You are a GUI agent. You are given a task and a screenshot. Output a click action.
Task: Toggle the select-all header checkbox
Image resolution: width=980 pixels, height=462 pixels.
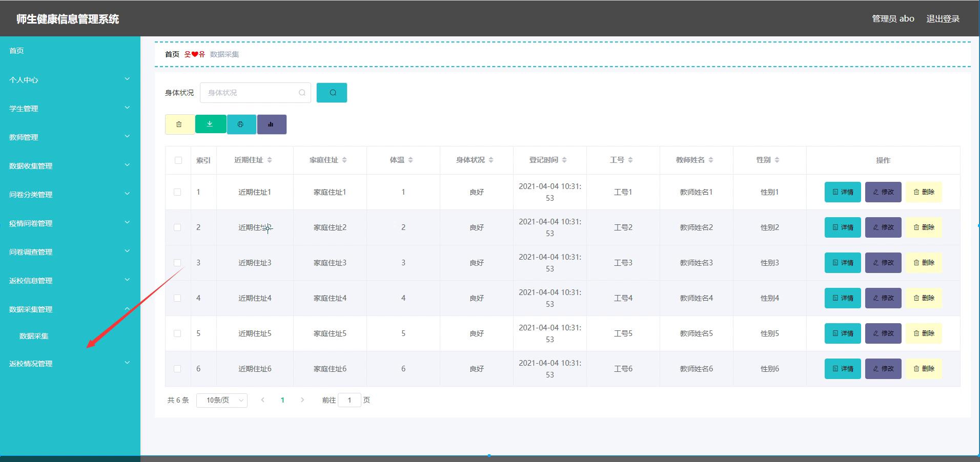coord(178,160)
